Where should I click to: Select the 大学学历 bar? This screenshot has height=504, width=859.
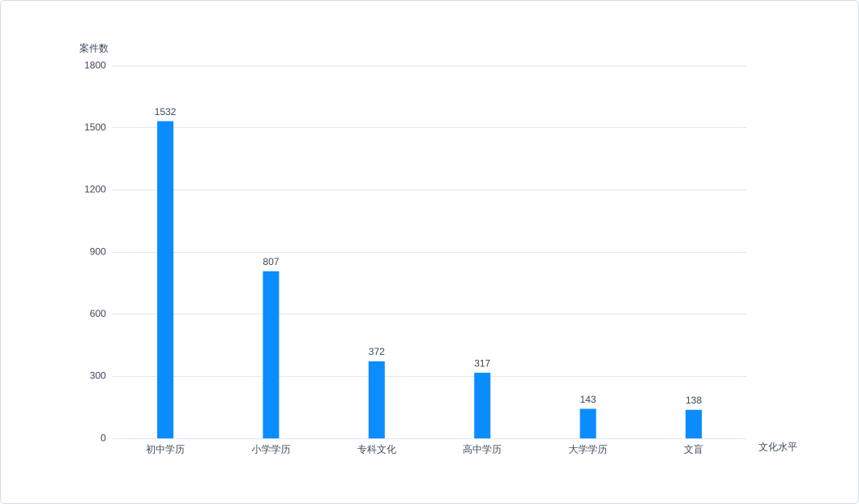click(588, 424)
